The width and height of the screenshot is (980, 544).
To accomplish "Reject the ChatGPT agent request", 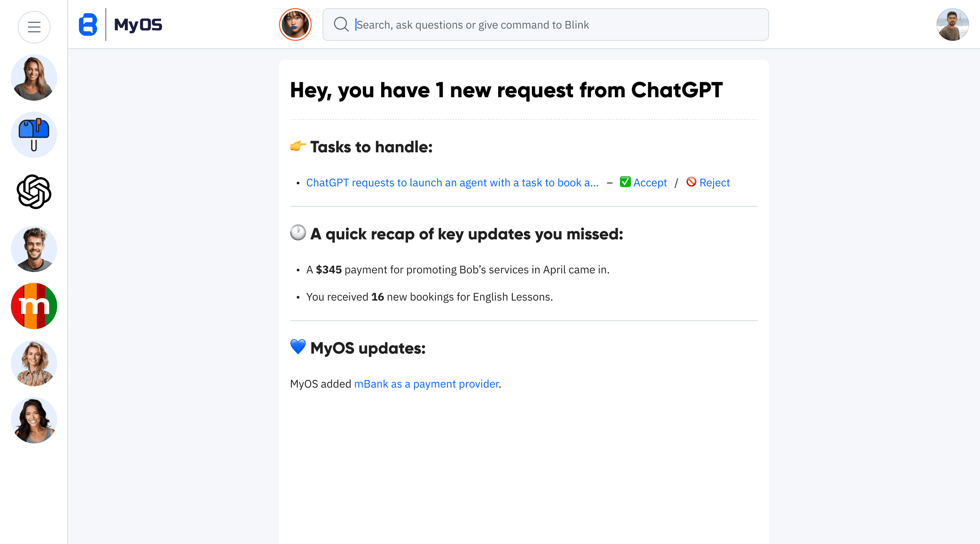I will coord(714,183).
